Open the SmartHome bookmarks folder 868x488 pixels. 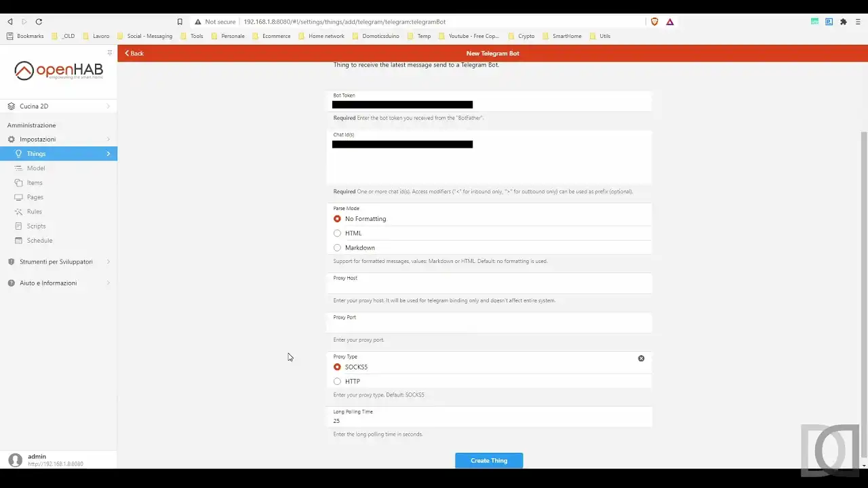click(x=561, y=36)
